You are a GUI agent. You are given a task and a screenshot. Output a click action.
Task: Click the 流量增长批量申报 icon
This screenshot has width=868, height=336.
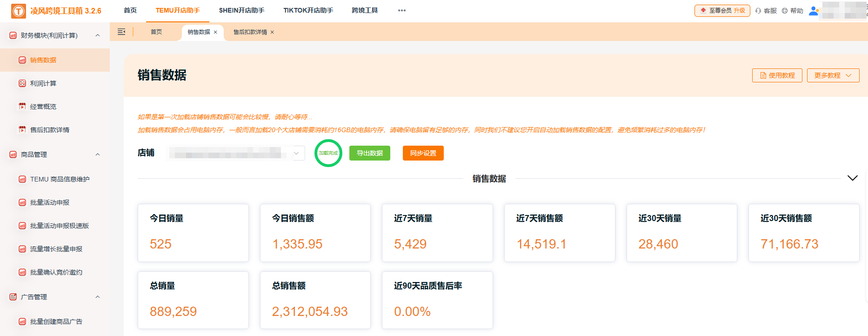(22, 249)
